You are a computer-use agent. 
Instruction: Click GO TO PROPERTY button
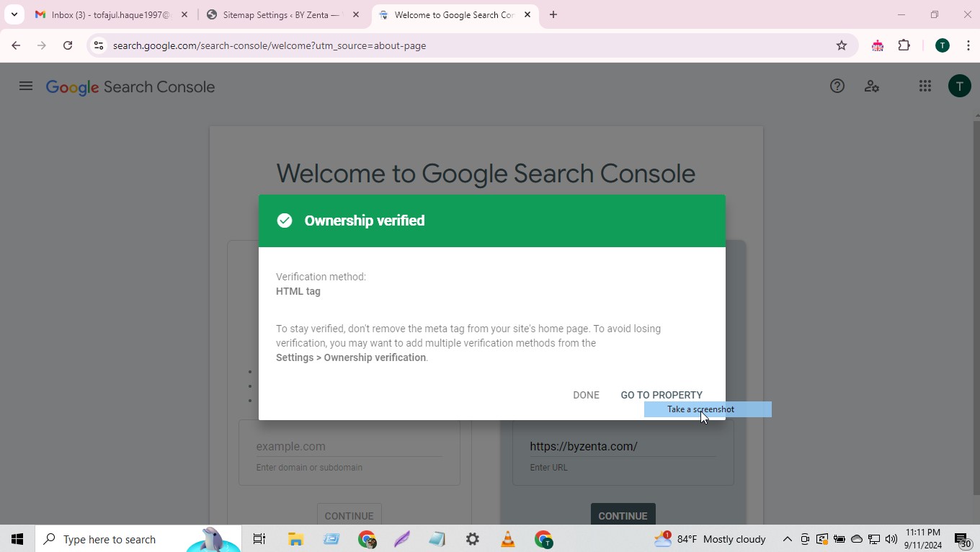coord(661,395)
